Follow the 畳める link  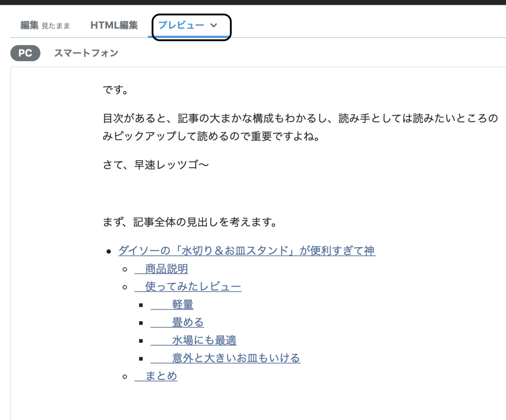pyautogui.click(x=186, y=322)
